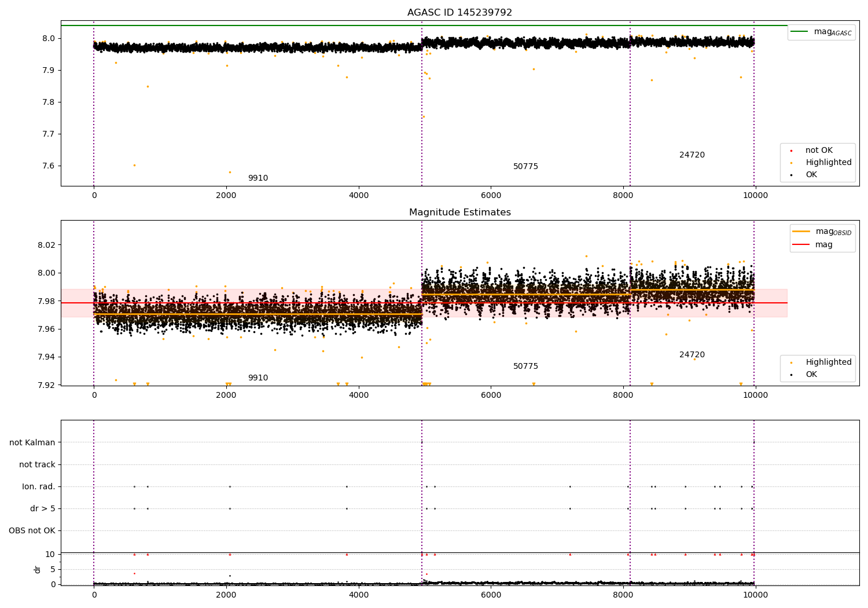Select 'Highlighted' in the top plot legend
The image size is (868, 608).
click(829, 163)
